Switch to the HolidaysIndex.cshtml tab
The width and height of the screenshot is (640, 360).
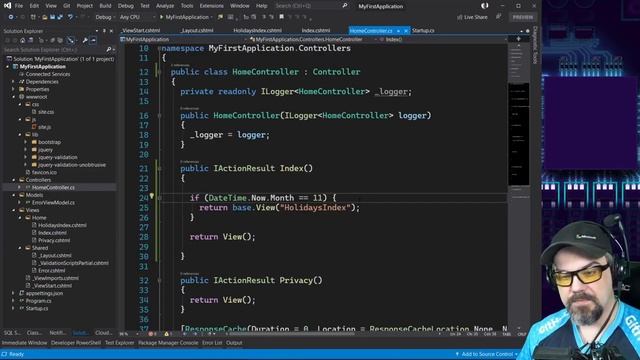pos(257,31)
